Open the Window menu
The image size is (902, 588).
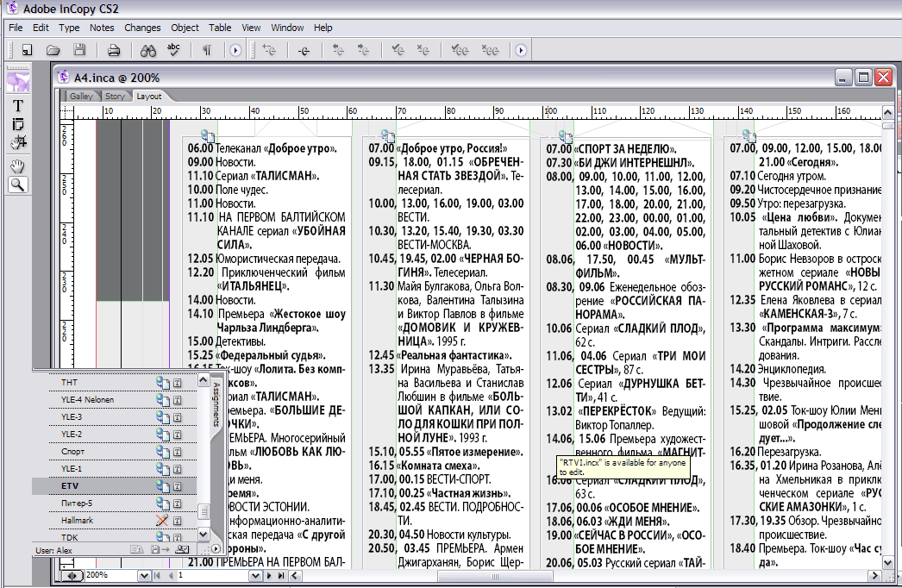pyautogui.click(x=287, y=28)
